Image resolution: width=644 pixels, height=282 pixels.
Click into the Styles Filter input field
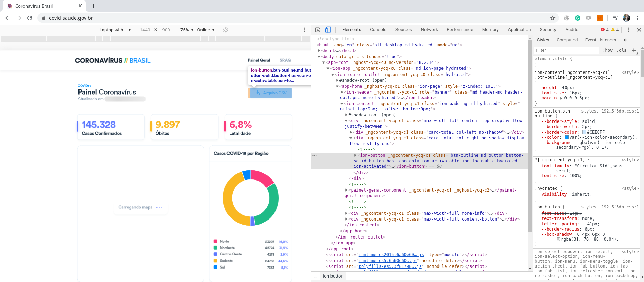pyautogui.click(x=566, y=50)
